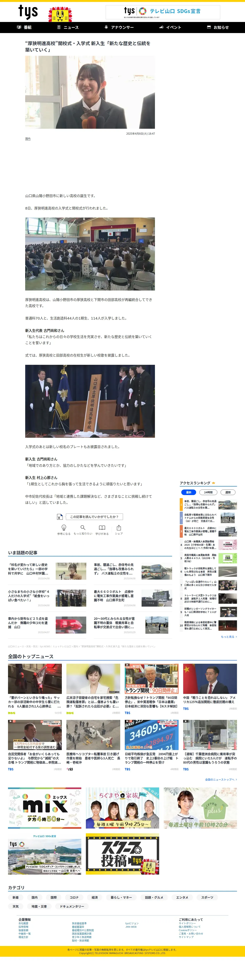The image size is (245, 980).
Task: Click the yellow lion mascot icon
Action: (x=60, y=15)
